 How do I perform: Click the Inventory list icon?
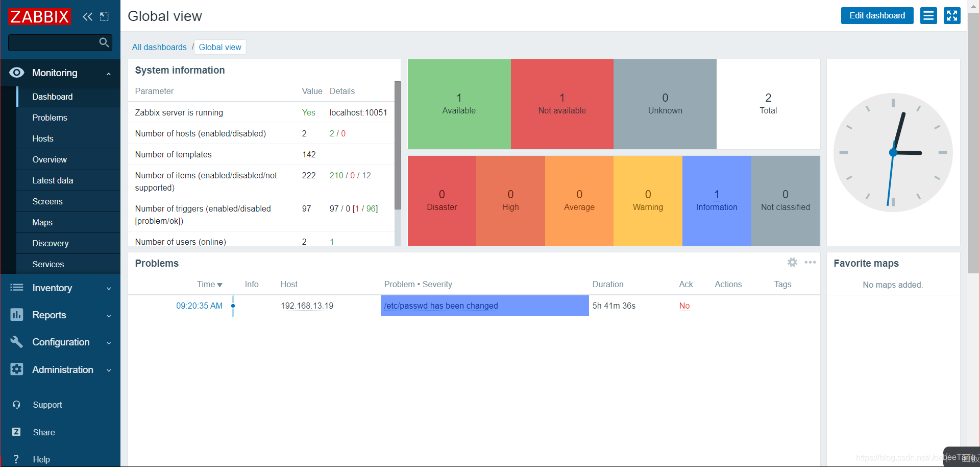(x=17, y=288)
